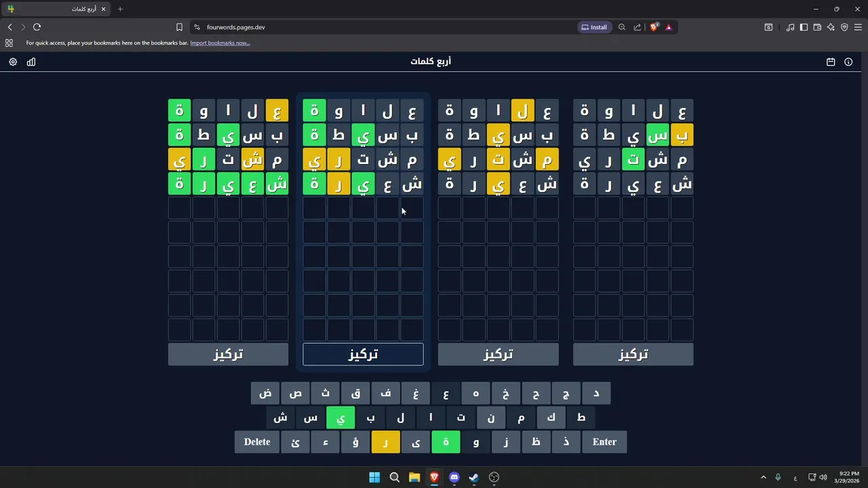Tap the ك key
The width and height of the screenshot is (868, 488).
point(551,418)
